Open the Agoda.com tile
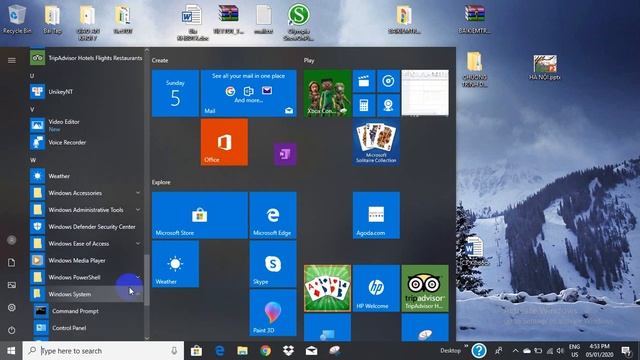The width and height of the screenshot is (640, 360). click(x=376, y=215)
